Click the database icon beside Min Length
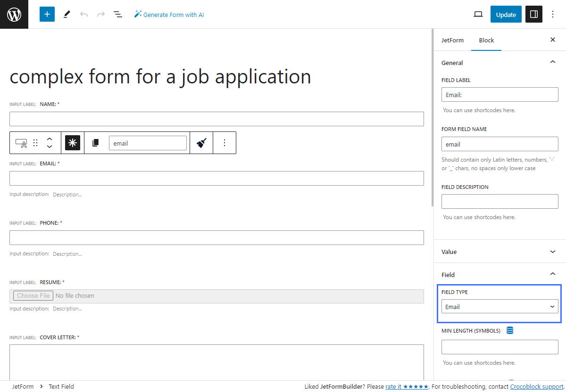 (510, 331)
